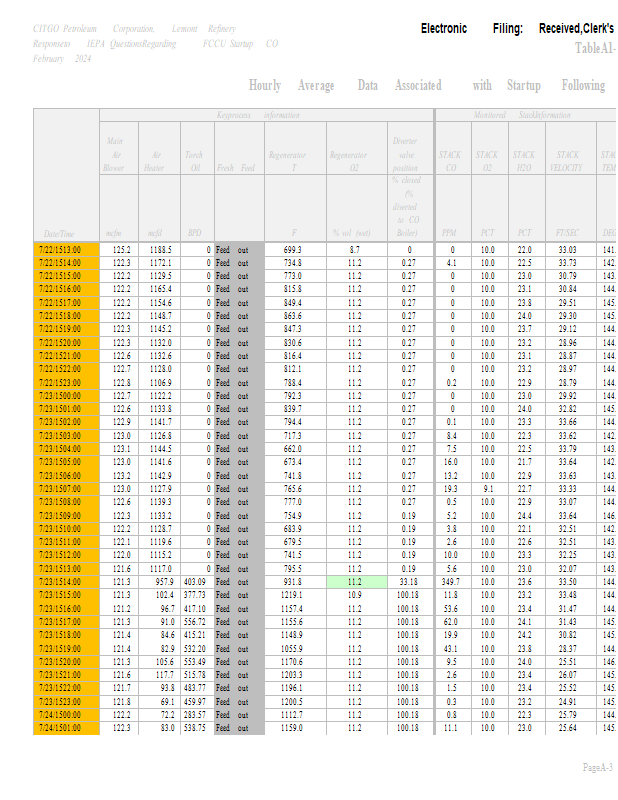The image size is (618, 800).
Task: Select the 'STACK H2O' column header
Action: [524, 161]
